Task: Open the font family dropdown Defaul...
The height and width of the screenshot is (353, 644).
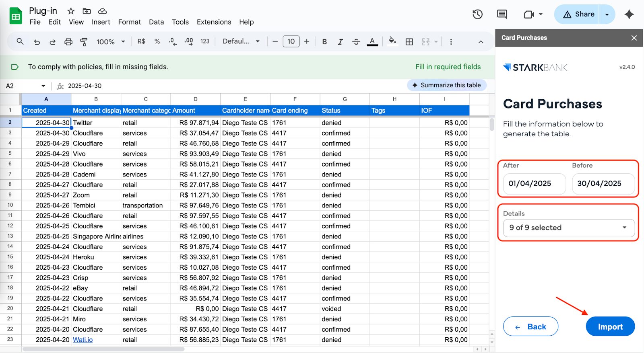Action: click(x=241, y=41)
